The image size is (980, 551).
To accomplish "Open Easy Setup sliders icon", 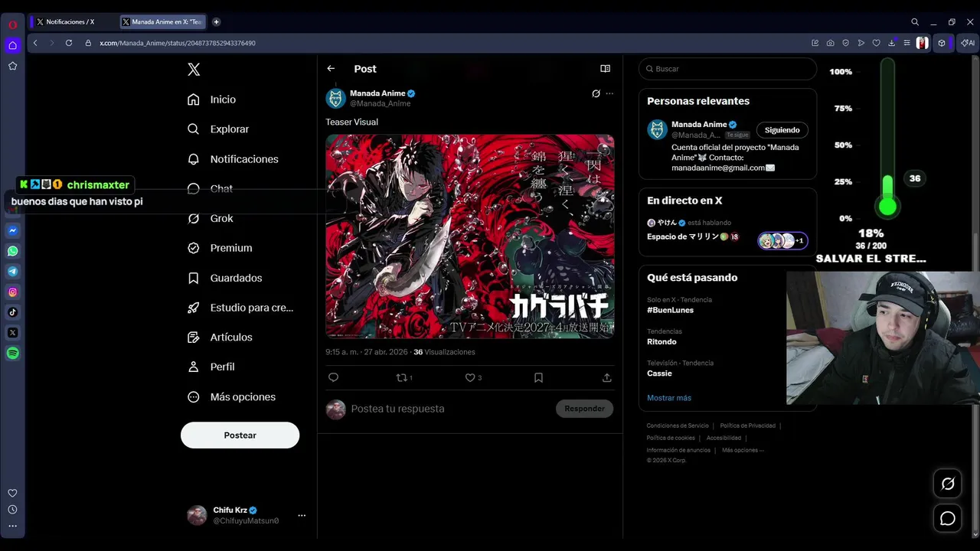I will click(x=907, y=43).
